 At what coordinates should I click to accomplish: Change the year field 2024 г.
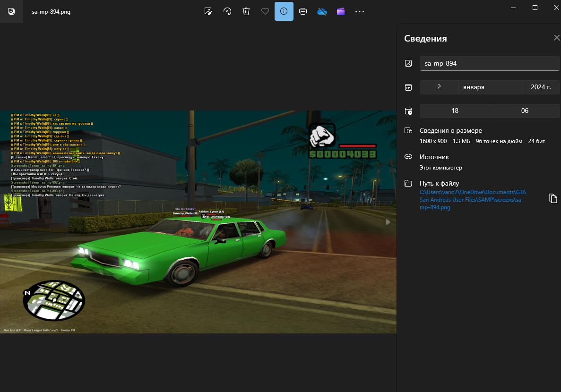pos(541,87)
